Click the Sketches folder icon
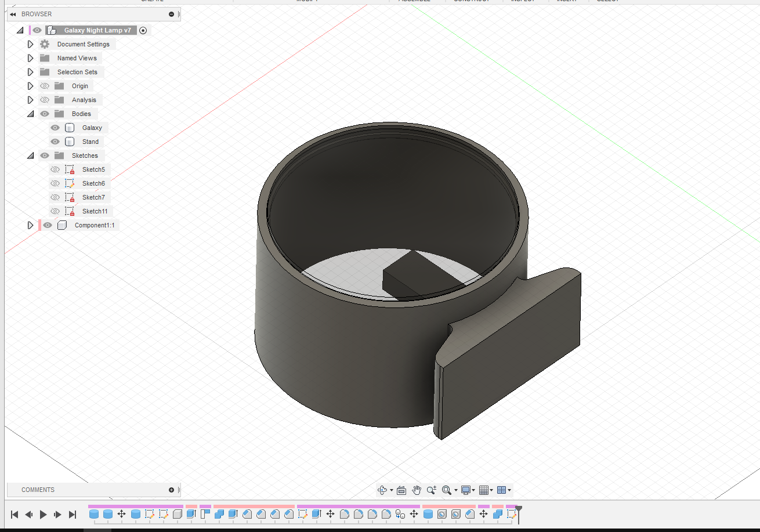 pos(59,155)
